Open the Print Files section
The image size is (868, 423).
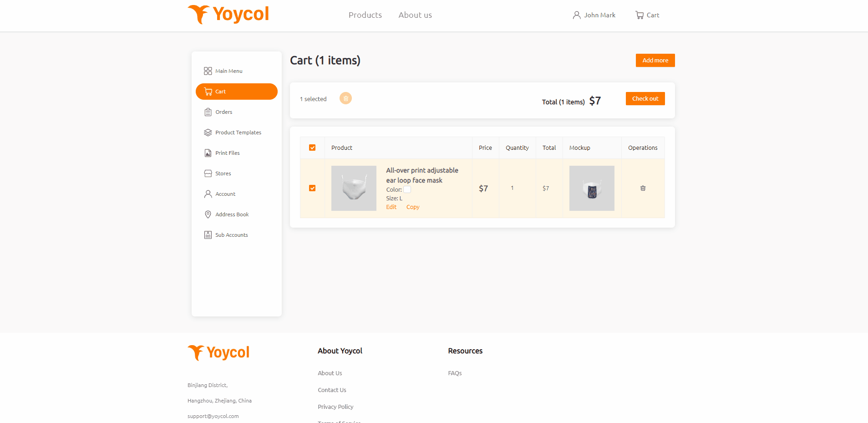pyautogui.click(x=227, y=153)
